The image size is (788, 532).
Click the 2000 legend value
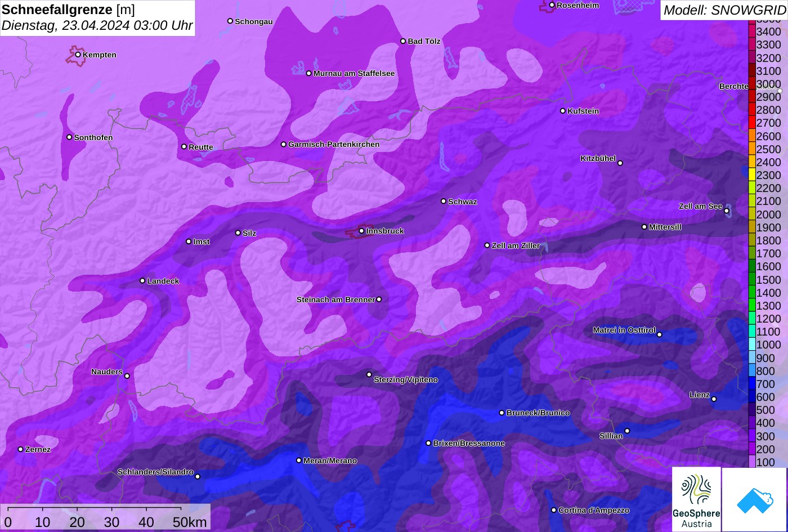tap(769, 214)
